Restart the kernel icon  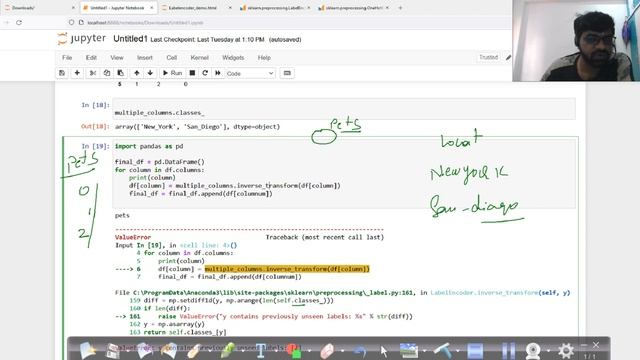(205, 73)
